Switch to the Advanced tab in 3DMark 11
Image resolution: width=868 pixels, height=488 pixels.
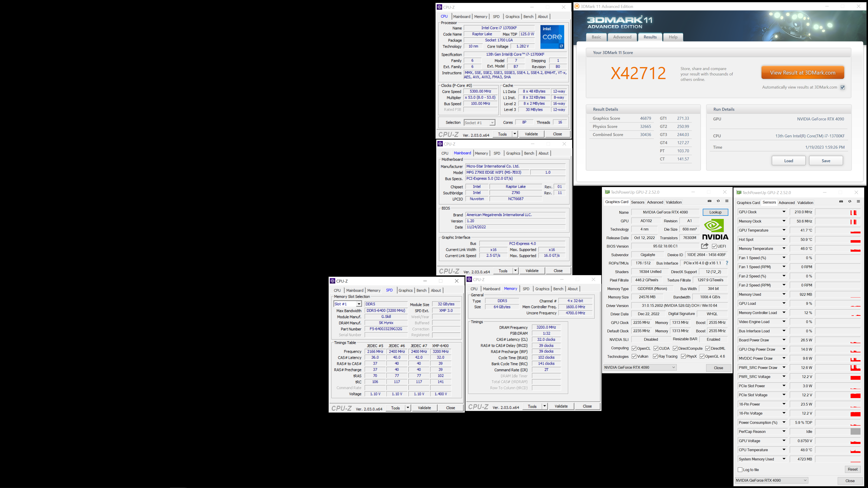tap(622, 37)
